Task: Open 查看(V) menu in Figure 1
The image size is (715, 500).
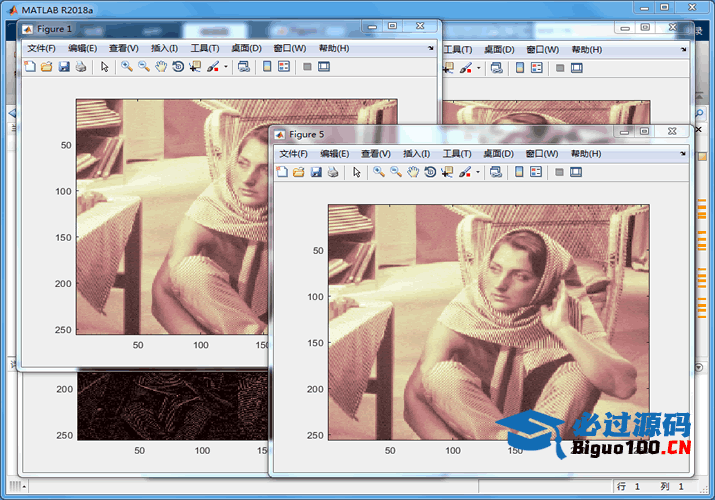Action: click(x=124, y=48)
